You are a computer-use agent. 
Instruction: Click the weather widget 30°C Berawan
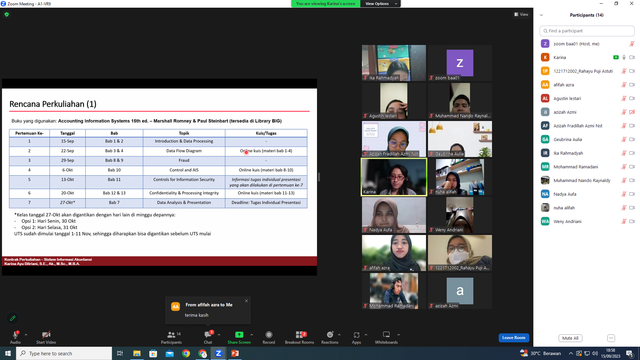click(540, 353)
